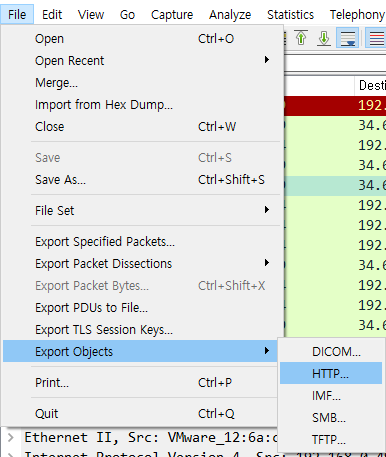Expand the Ethernet II tree row
Viewport: 386px width, 457px height.
pyautogui.click(x=11, y=437)
